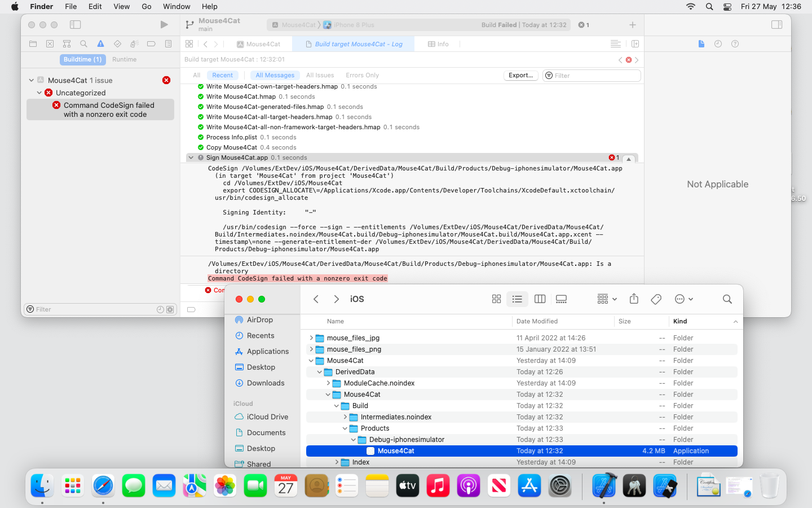
Task: Toggle Xcode inspector panel button
Action: pyautogui.click(x=776, y=25)
